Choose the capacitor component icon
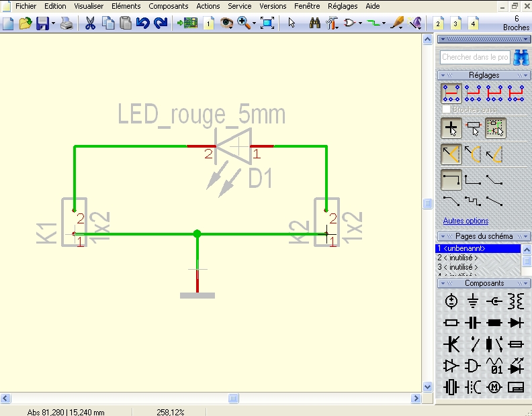The height and width of the screenshot is (416, 532). coord(474,323)
